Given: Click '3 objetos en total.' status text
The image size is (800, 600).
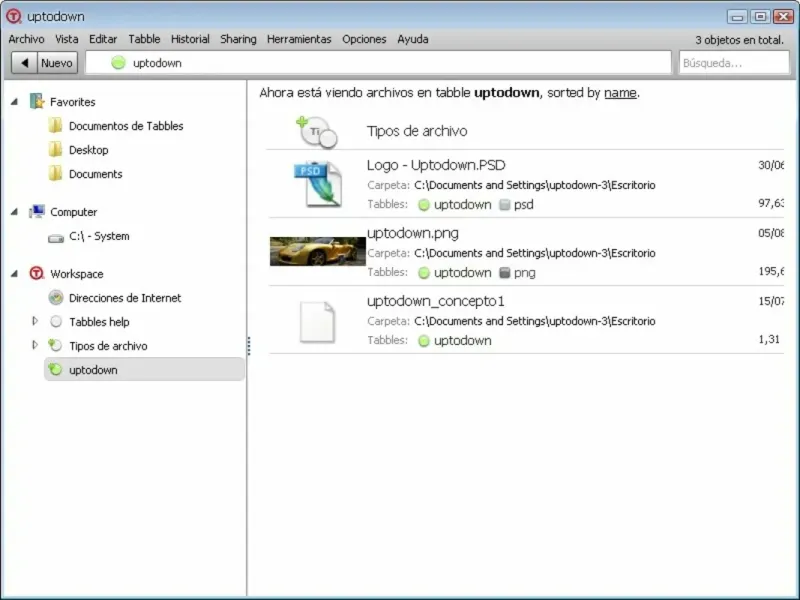Looking at the screenshot, I should coord(739,40).
